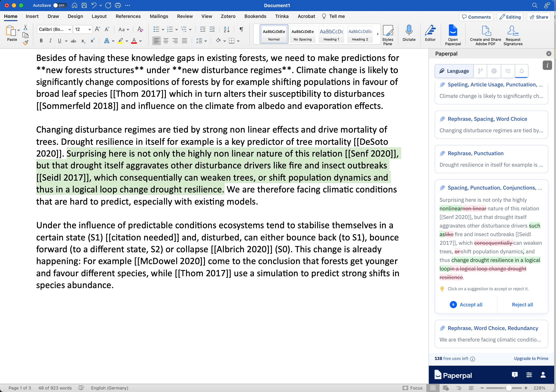Switch to the Insert ribbon tab

click(x=32, y=16)
